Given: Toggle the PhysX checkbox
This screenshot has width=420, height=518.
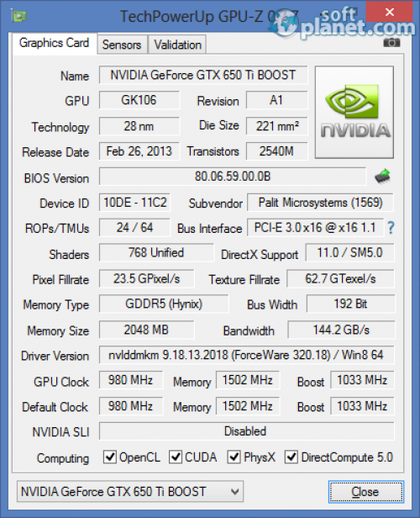Looking at the screenshot, I should click(x=234, y=457).
